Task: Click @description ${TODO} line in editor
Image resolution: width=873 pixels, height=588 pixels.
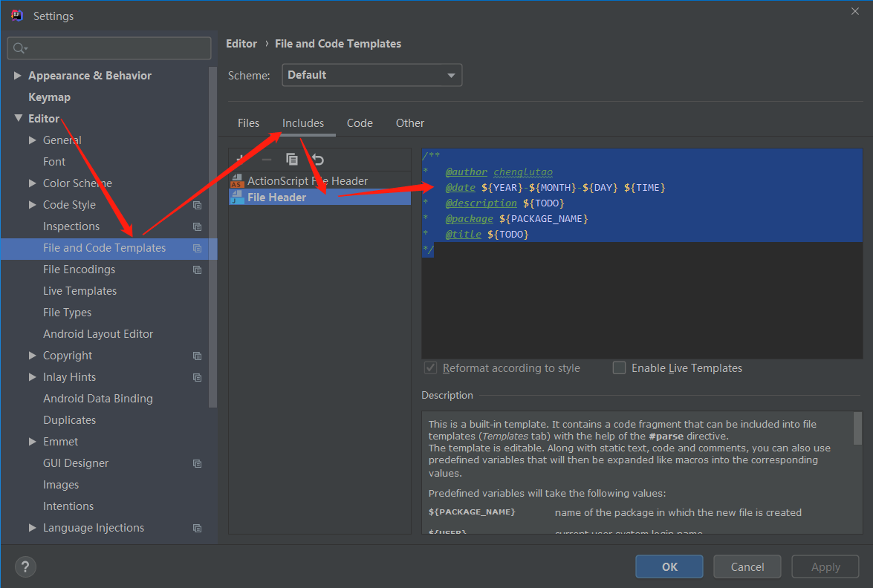Action: pyautogui.click(x=504, y=203)
